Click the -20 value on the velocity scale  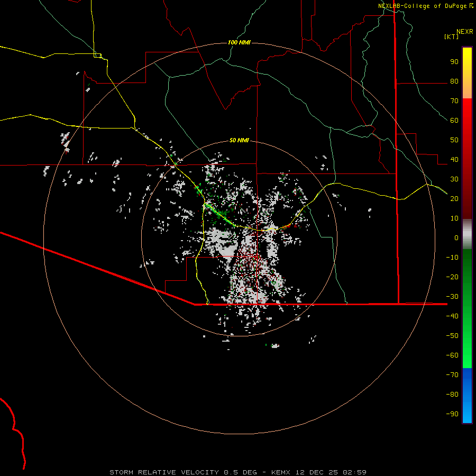(x=452, y=277)
